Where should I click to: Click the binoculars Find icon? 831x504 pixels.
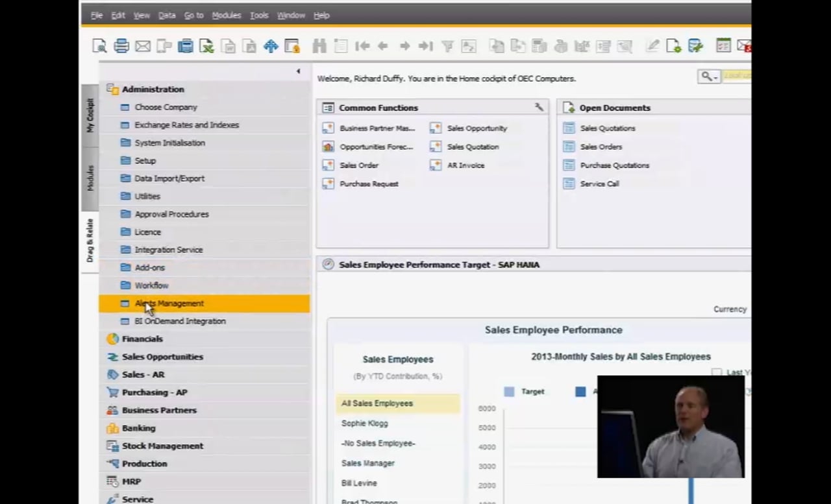pyautogui.click(x=319, y=45)
